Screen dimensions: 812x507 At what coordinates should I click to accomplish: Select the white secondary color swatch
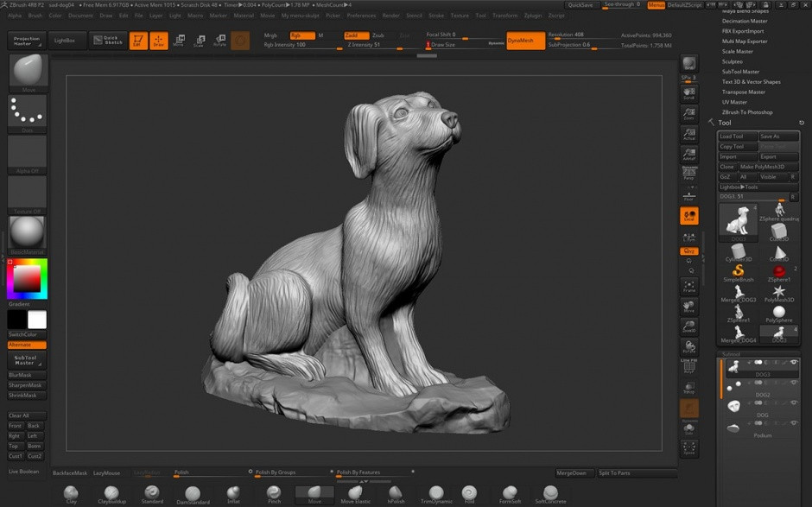(37, 320)
